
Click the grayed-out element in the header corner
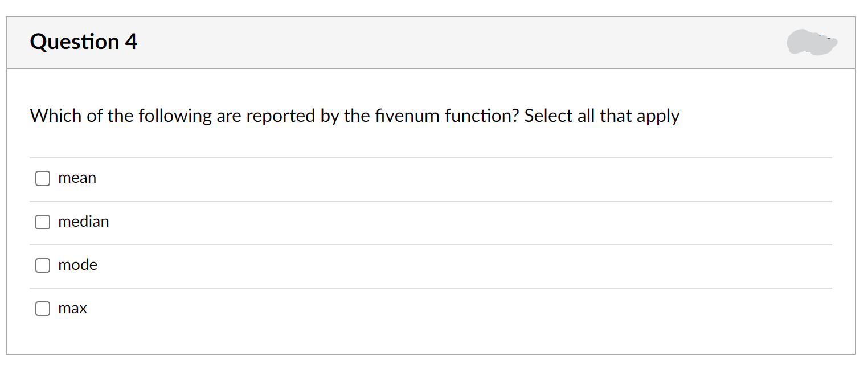(811, 42)
